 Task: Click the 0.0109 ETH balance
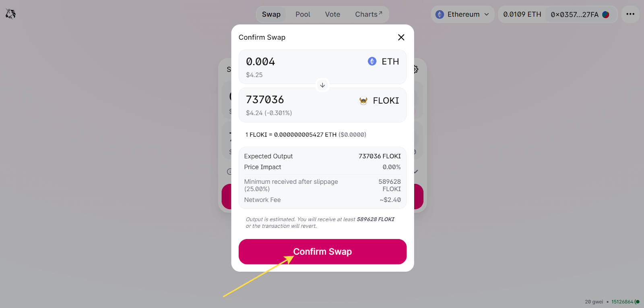[522, 15]
